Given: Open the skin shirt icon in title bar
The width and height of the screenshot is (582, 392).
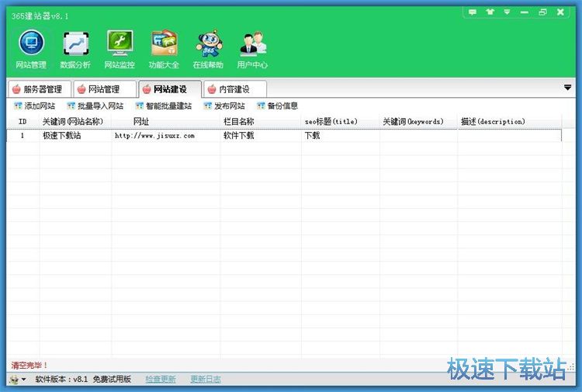Looking at the screenshot, I should (490, 12).
